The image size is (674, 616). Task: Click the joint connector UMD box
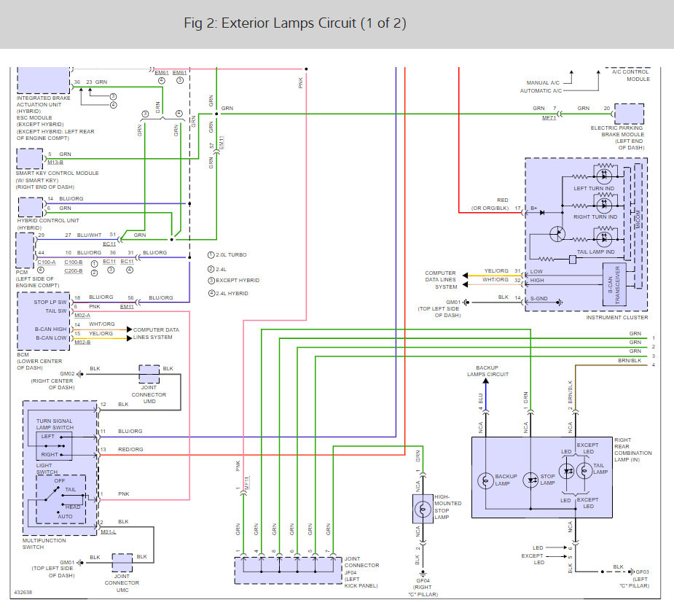(x=149, y=374)
